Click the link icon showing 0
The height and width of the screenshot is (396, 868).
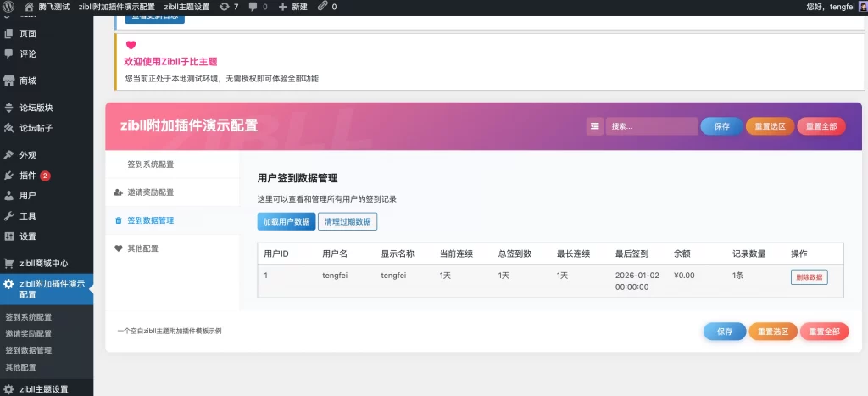click(322, 7)
